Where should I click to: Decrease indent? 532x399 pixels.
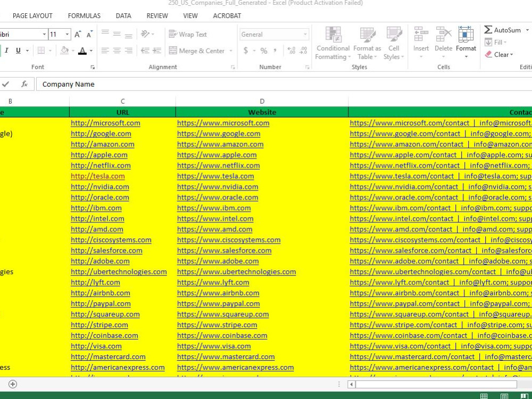[x=145, y=51]
